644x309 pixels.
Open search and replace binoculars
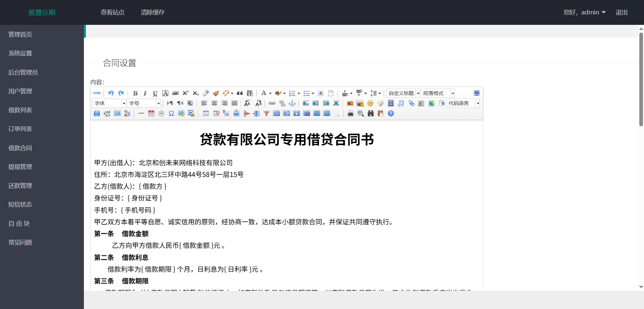(x=370, y=114)
